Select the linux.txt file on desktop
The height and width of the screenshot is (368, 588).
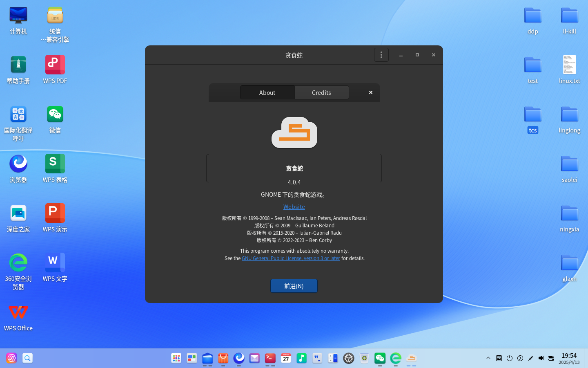pyautogui.click(x=570, y=70)
